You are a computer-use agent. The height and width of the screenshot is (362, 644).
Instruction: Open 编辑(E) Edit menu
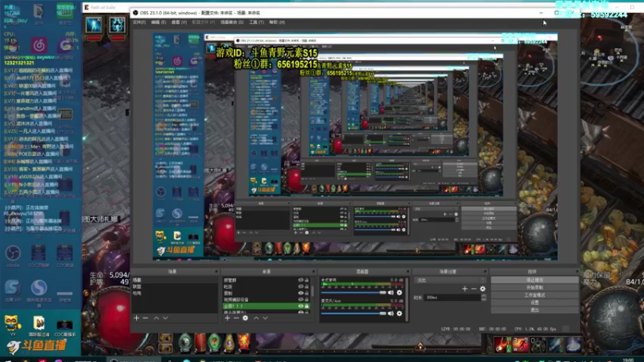pyautogui.click(x=159, y=23)
